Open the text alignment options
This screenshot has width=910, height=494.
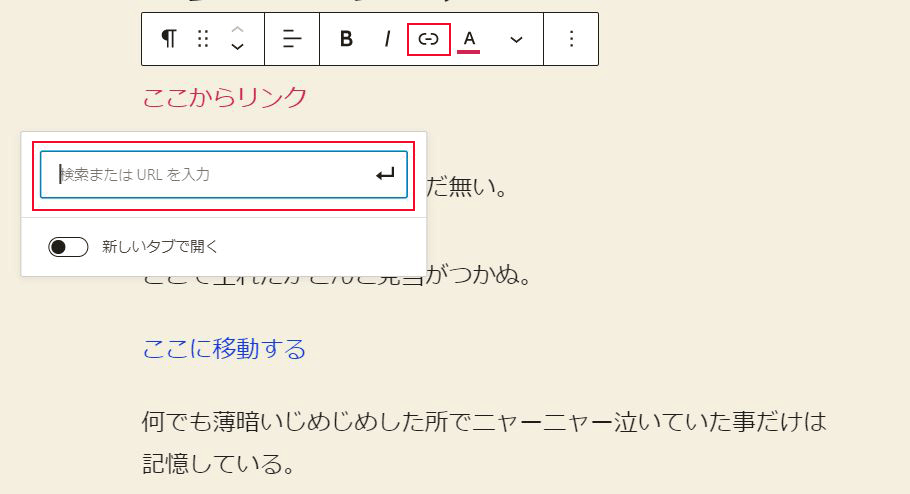click(292, 39)
